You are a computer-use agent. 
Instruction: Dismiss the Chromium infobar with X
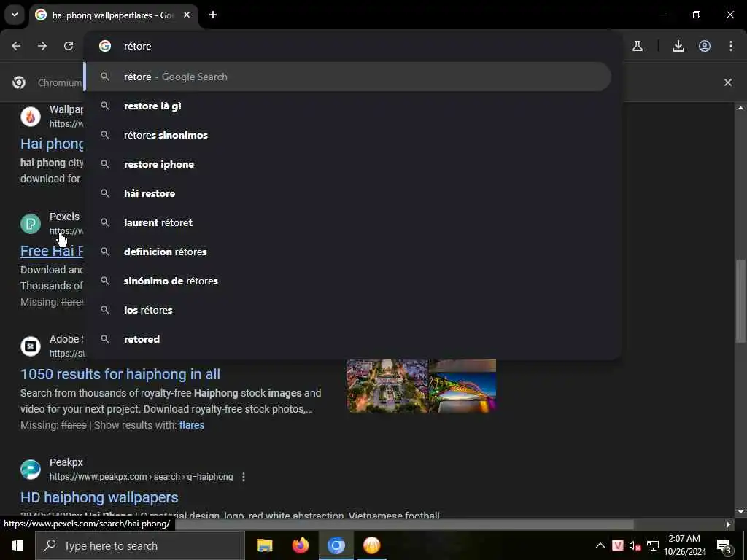click(x=728, y=82)
